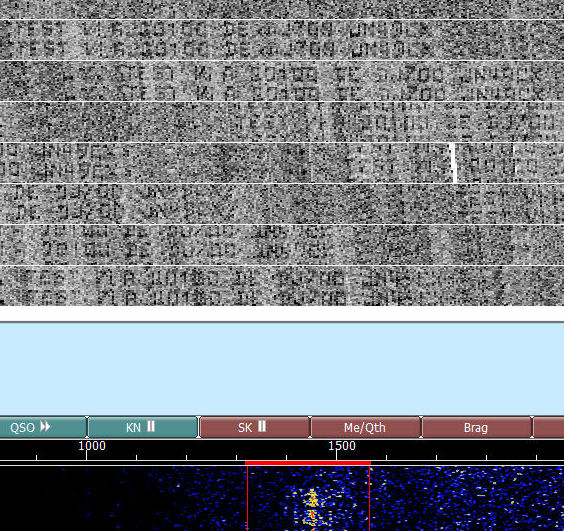Trigger the KN macro button
564x531 pixels.
point(142,427)
